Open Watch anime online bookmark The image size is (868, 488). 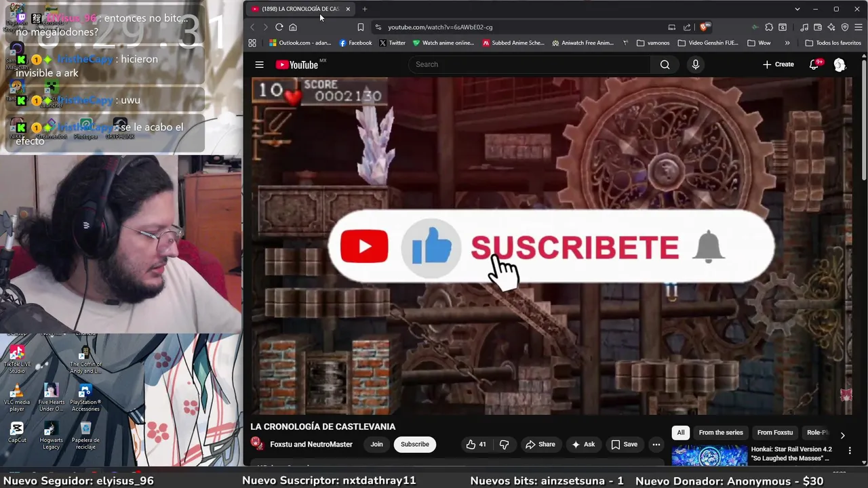(x=443, y=43)
